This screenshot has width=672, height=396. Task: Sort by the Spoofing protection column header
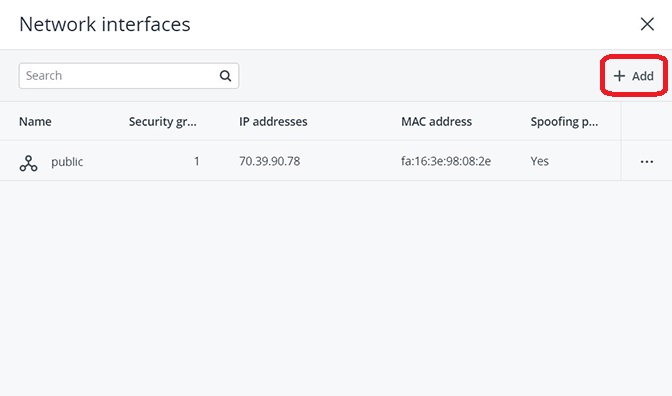[564, 122]
